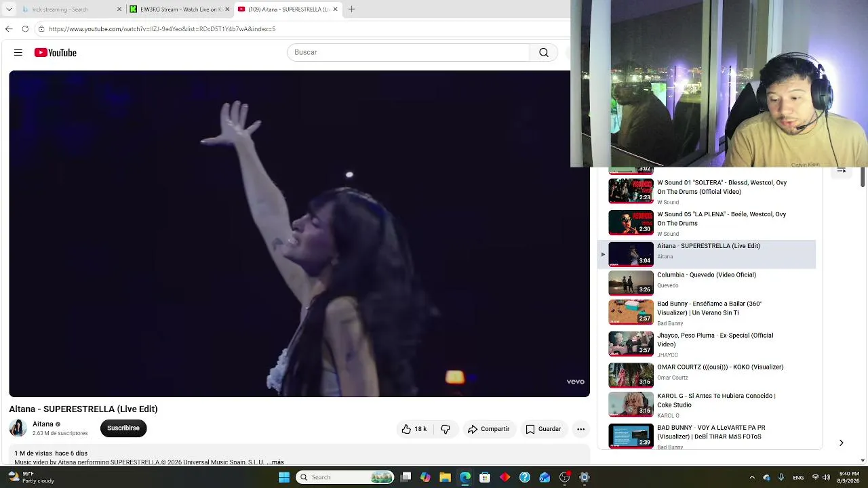Open the SOLTERA video thumbnail
The image size is (868, 488).
pos(631,191)
